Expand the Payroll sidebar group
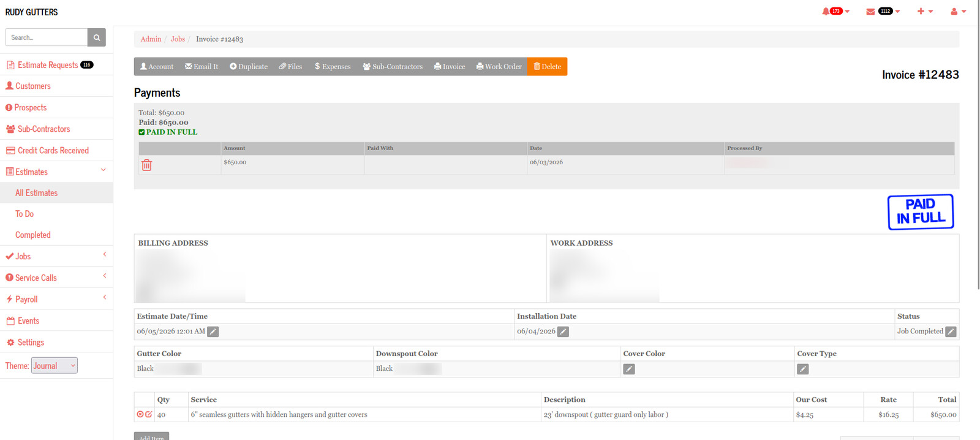980x440 pixels. (x=56, y=299)
